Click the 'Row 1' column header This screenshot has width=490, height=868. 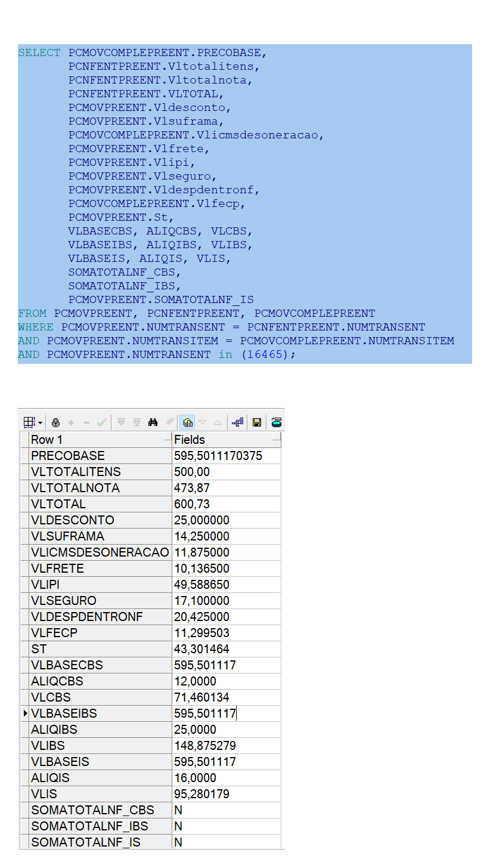101,440
